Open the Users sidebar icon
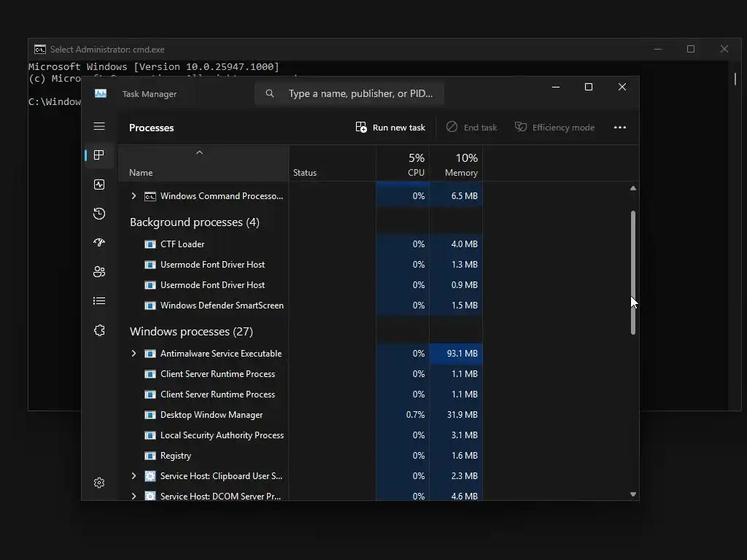Image resolution: width=747 pixels, height=560 pixels. pyautogui.click(x=99, y=271)
